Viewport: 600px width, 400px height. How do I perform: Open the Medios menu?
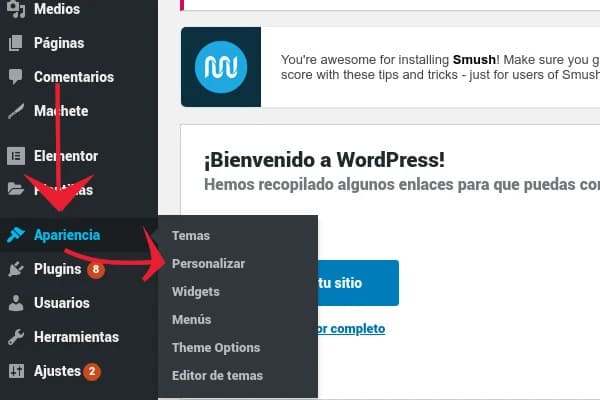click(x=57, y=9)
